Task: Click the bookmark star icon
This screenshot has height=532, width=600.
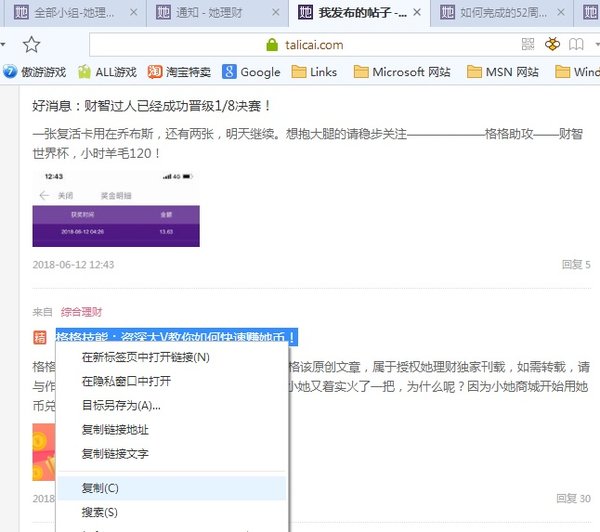Action: pos(31,45)
